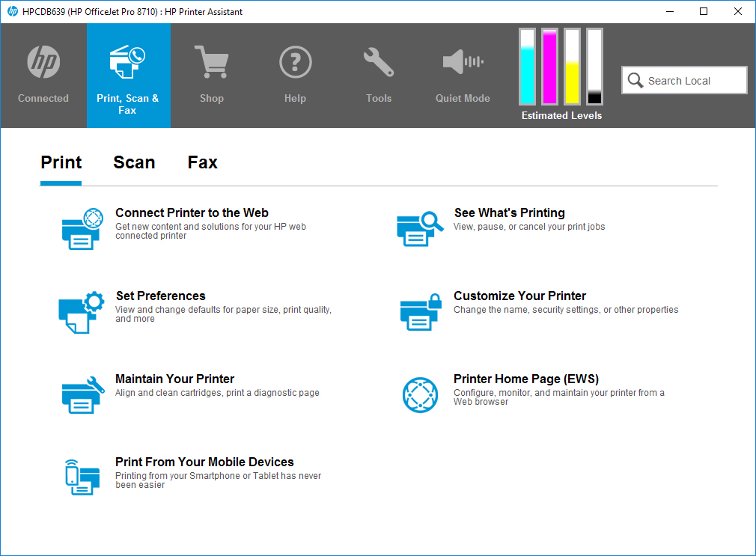
Task: Click the Maintain Your Printer wrench icon
Action: [83, 395]
